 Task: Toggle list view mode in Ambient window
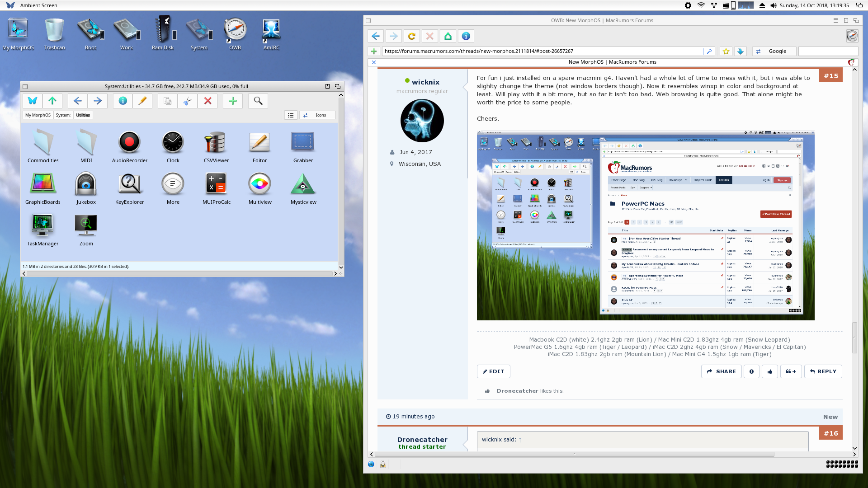pyautogui.click(x=291, y=115)
